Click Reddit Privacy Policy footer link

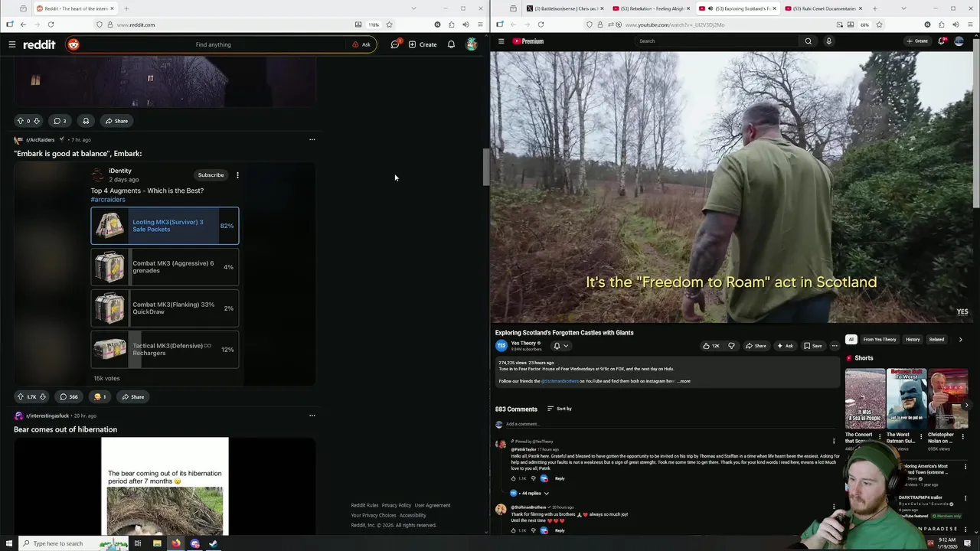tap(397, 505)
